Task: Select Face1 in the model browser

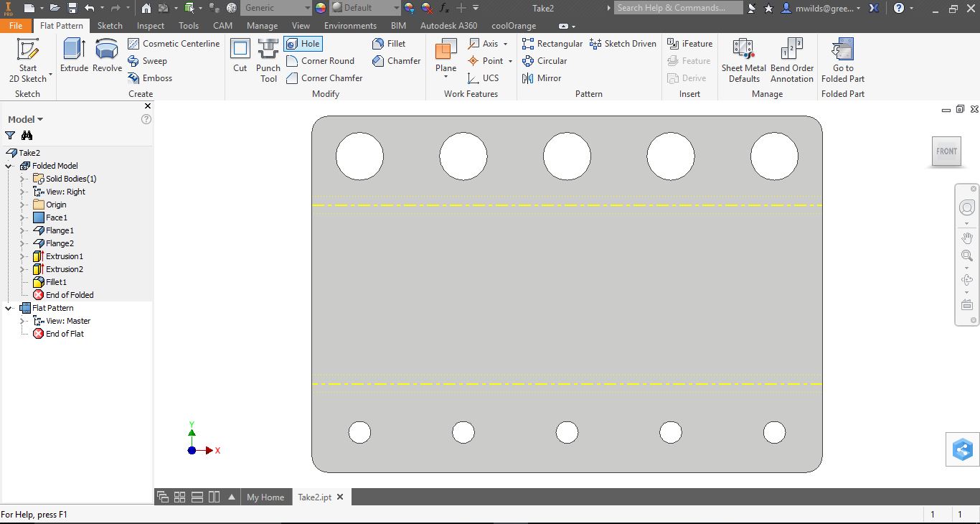Action: (50, 217)
